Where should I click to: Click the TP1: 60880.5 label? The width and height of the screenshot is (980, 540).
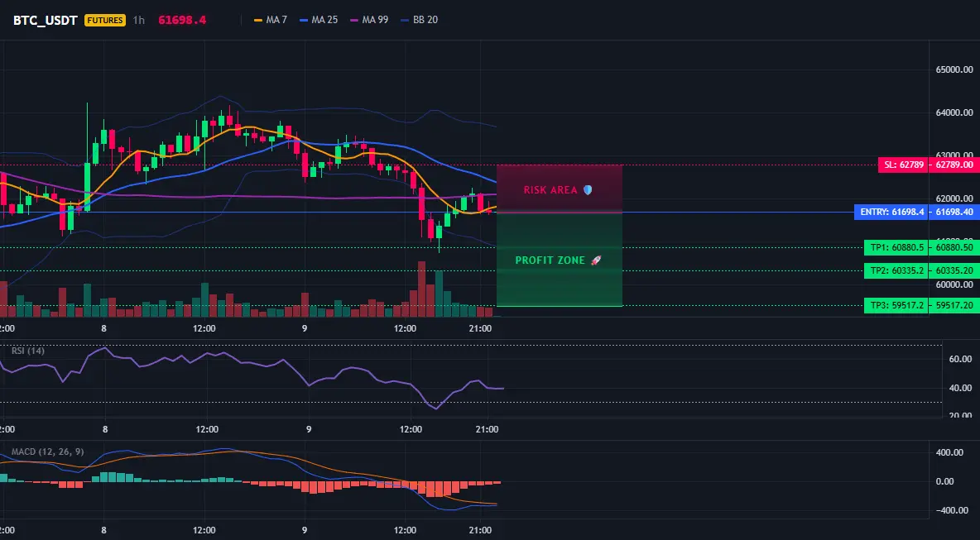coord(895,247)
